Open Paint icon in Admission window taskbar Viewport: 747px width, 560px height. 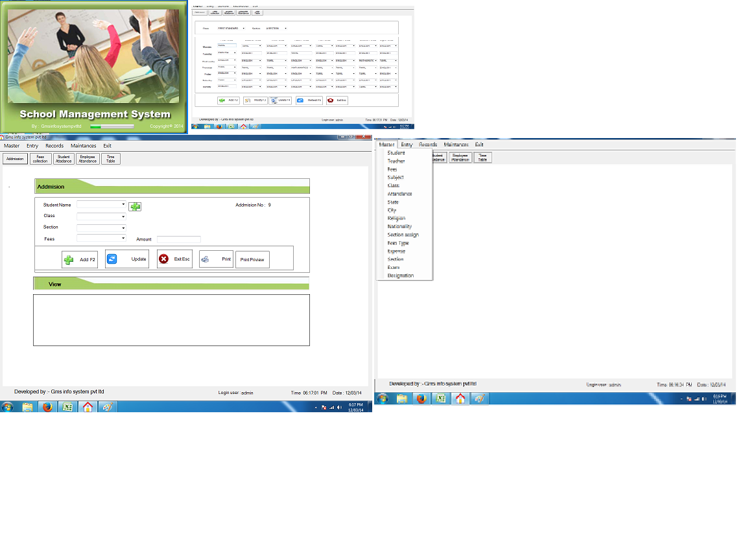(x=108, y=406)
